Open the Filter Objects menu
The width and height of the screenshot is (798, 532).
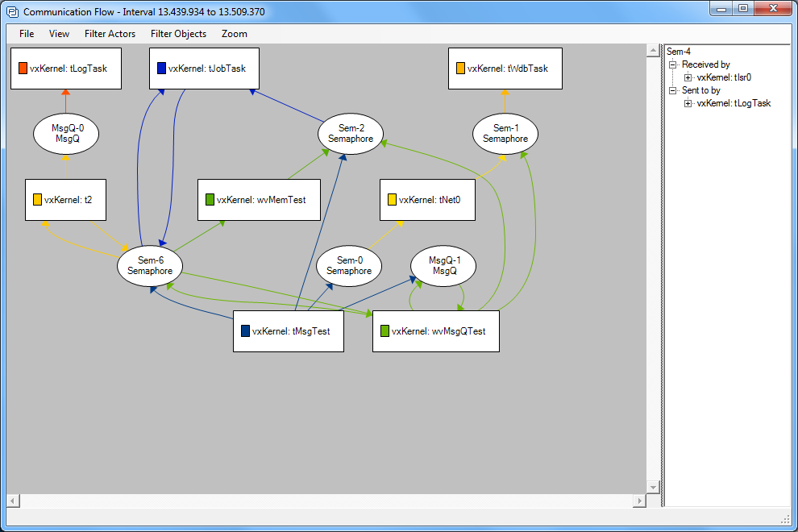pos(178,34)
